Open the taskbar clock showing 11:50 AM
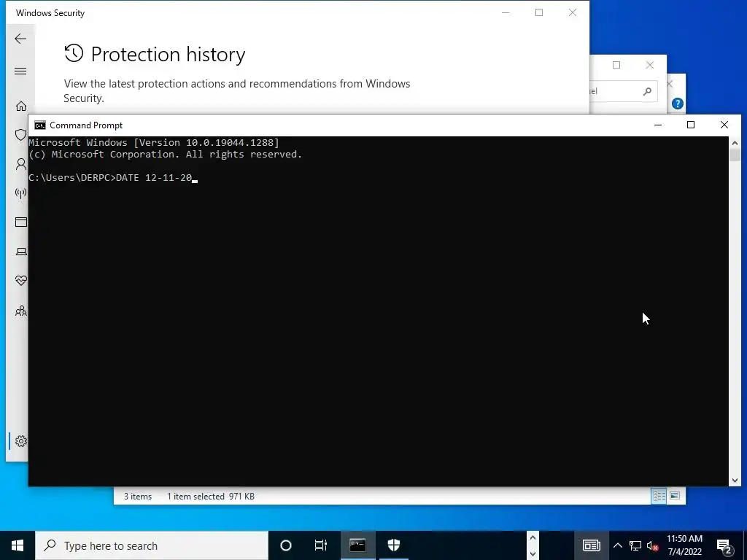 click(x=684, y=545)
